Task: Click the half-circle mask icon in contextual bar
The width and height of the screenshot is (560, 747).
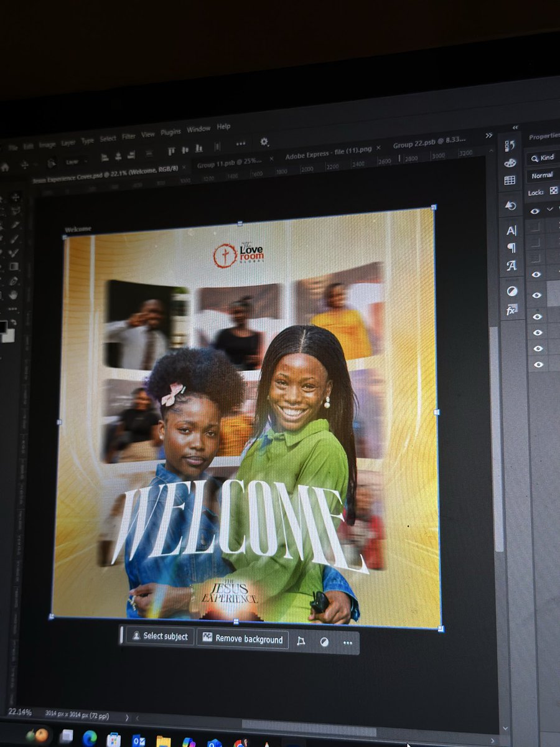Action: pos(324,642)
